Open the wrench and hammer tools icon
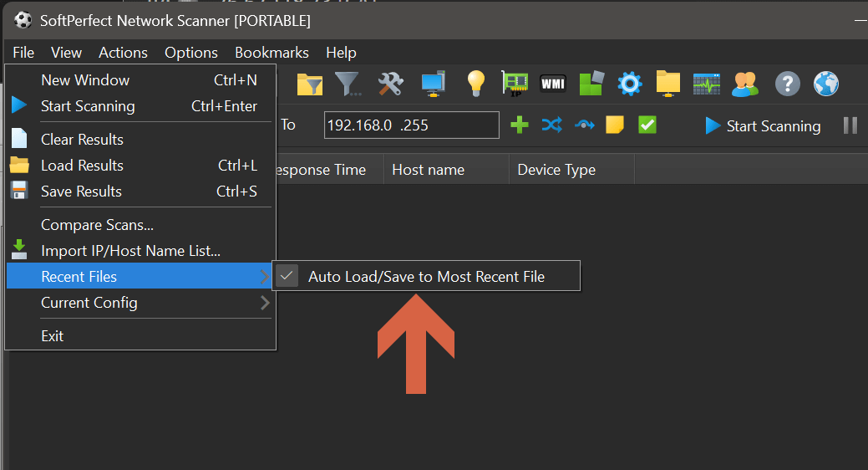The image size is (868, 470). (x=390, y=84)
